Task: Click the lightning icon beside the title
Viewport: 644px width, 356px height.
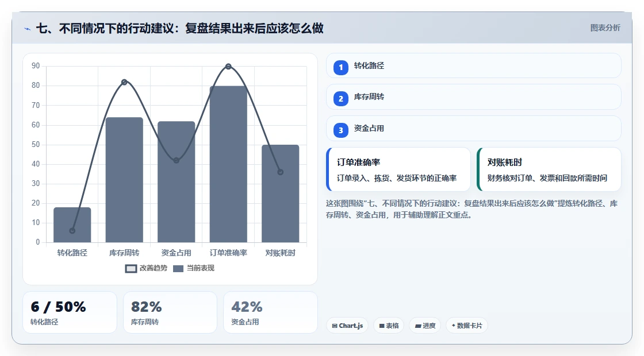Action: coord(28,29)
